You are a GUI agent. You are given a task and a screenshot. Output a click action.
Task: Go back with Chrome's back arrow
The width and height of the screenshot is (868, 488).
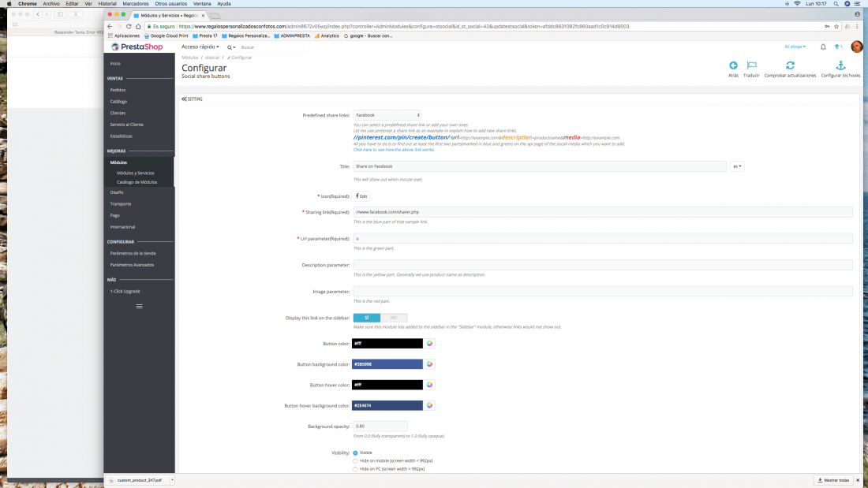point(110,27)
